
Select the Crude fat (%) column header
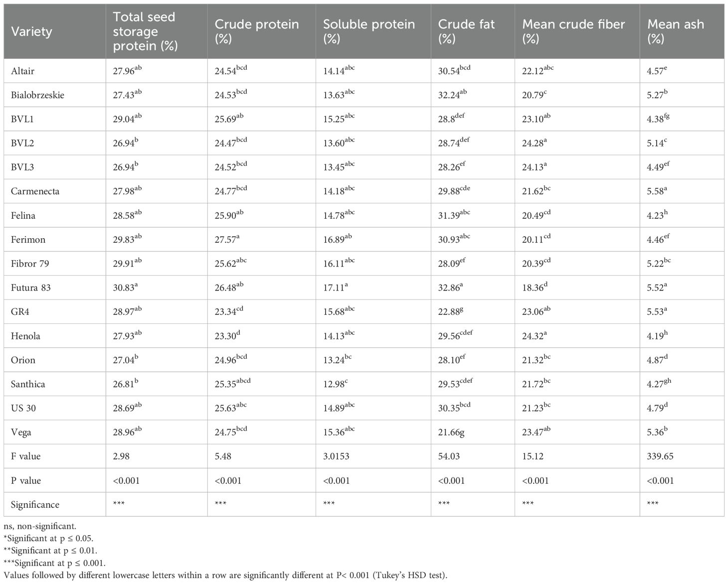pyautogui.click(x=466, y=31)
